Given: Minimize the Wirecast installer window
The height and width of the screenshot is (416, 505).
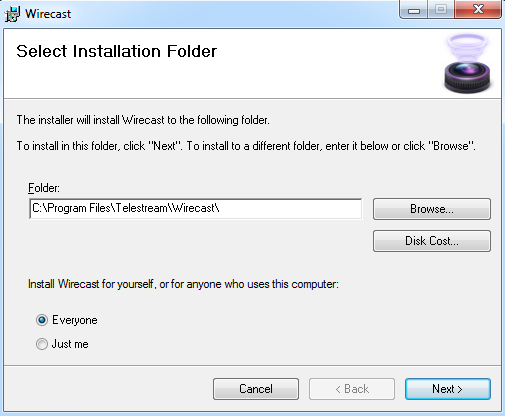Looking at the screenshot, I should [414, 10].
